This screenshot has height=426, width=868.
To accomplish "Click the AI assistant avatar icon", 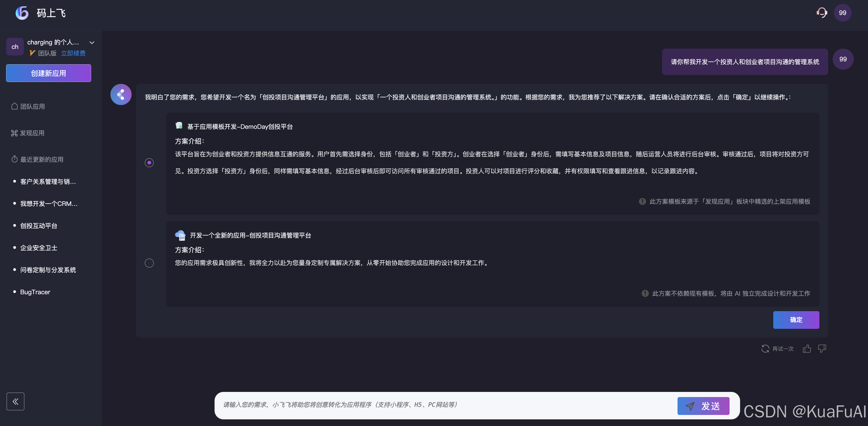I will (x=121, y=95).
